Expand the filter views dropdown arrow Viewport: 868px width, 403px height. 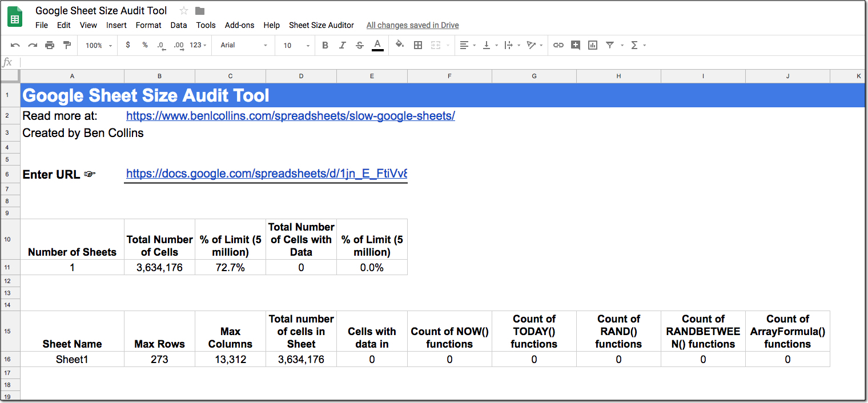pos(622,46)
